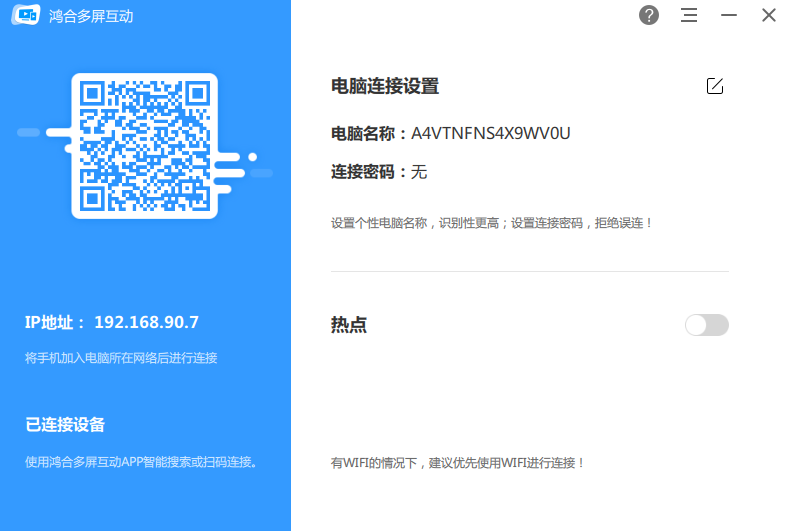Click the hint 将手机加入电脑所在网络后进行连接
This screenshot has height=531, width=788.
pyautogui.click(x=121, y=358)
